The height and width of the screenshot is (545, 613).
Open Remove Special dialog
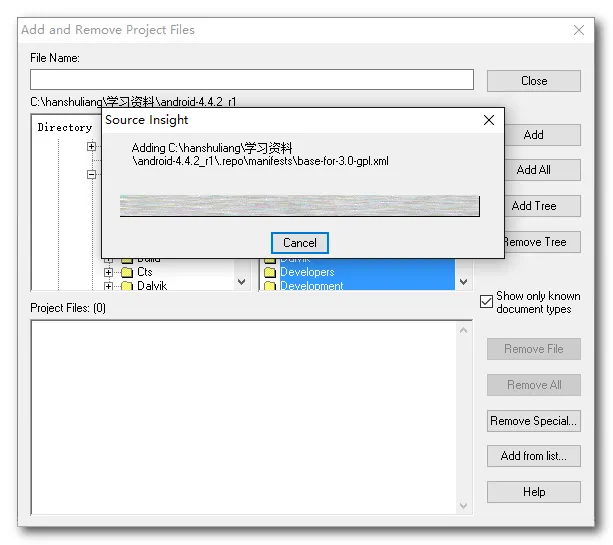534,421
